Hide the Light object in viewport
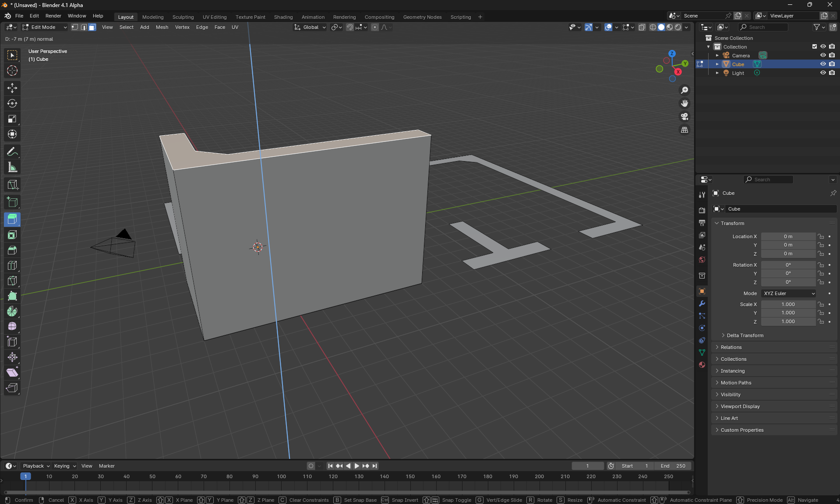This screenshot has height=504, width=840. [x=823, y=73]
